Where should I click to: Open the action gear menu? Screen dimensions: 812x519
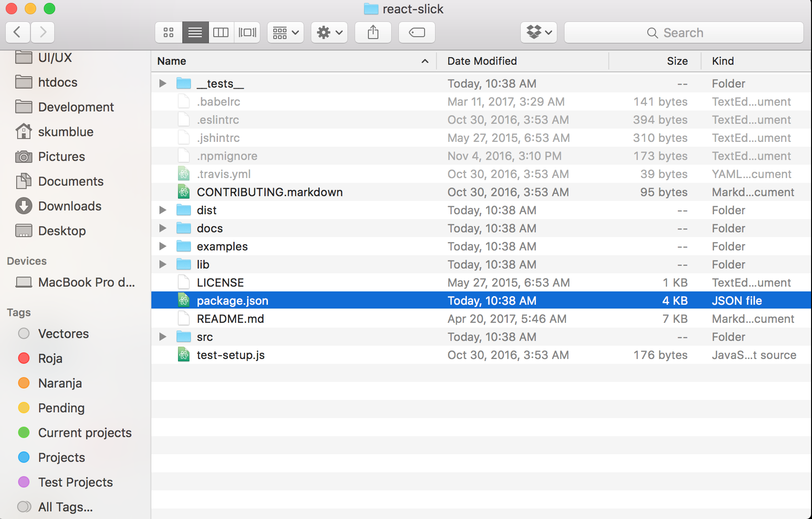click(x=329, y=32)
